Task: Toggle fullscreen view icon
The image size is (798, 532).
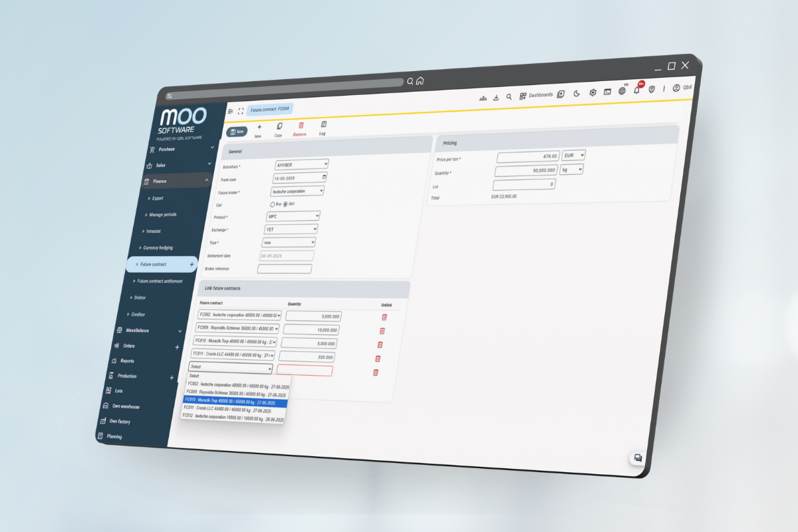Action: tap(241, 111)
